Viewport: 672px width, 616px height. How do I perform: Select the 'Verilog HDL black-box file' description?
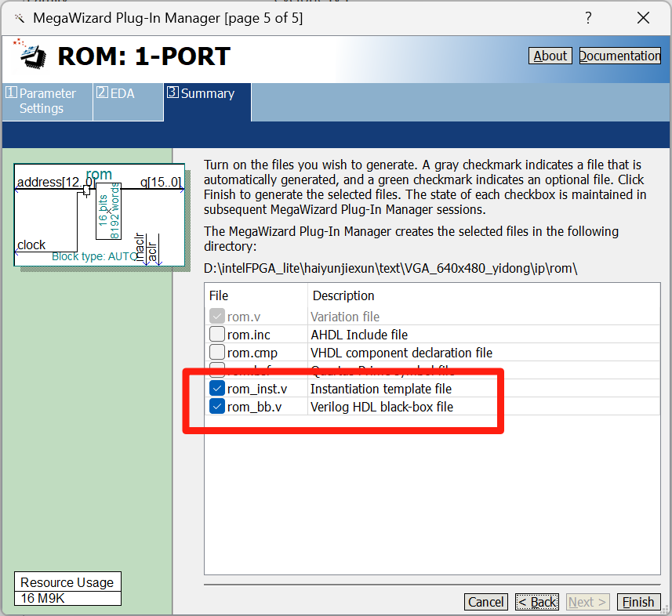pos(382,407)
